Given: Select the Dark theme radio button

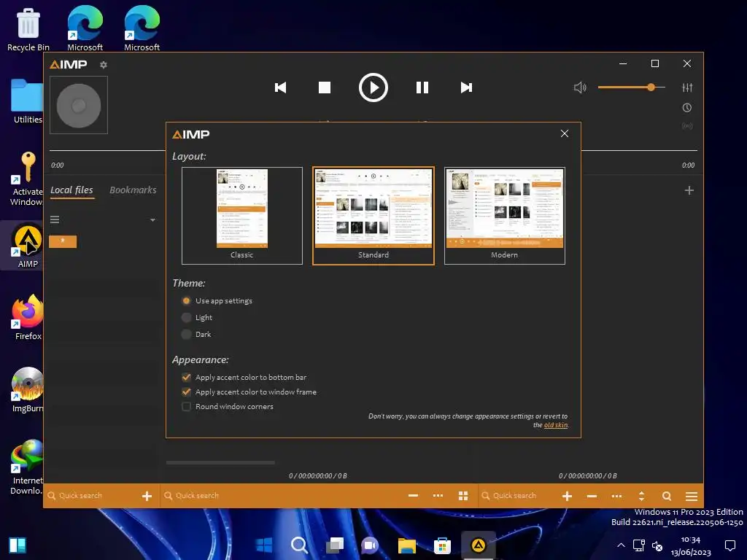Looking at the screenshot, I should pos(186,334).
